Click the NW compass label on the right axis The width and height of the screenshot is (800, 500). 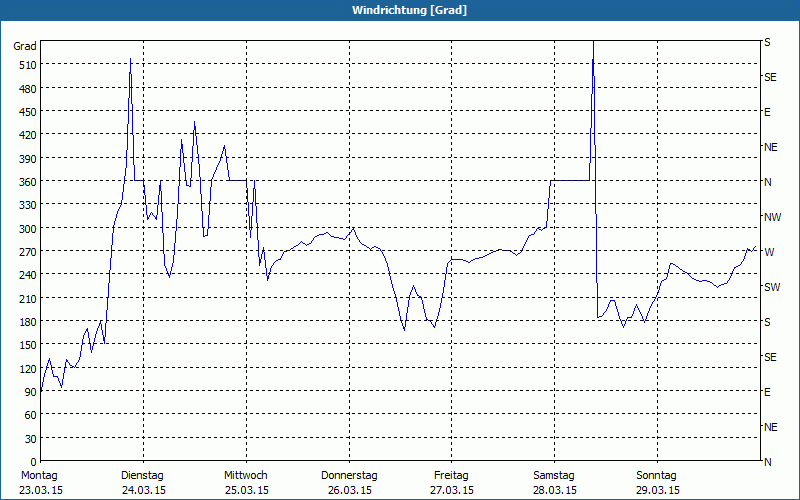pos(772,217)
